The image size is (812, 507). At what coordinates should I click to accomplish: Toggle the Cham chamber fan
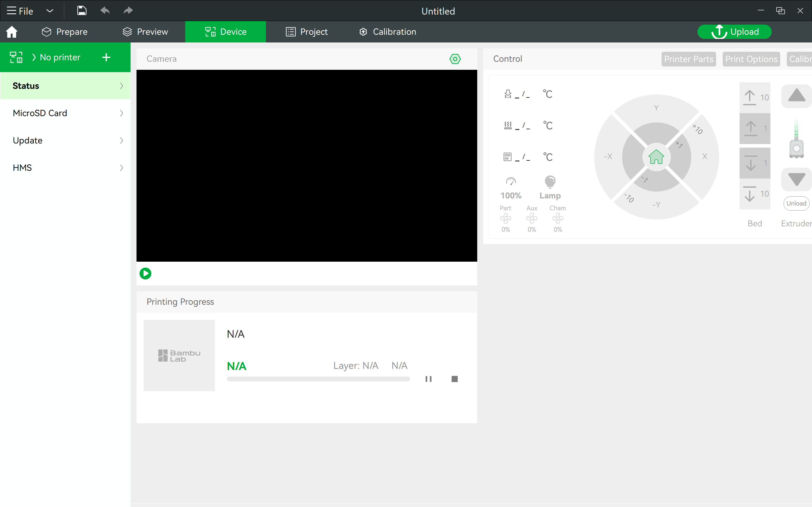pos(558,219)
